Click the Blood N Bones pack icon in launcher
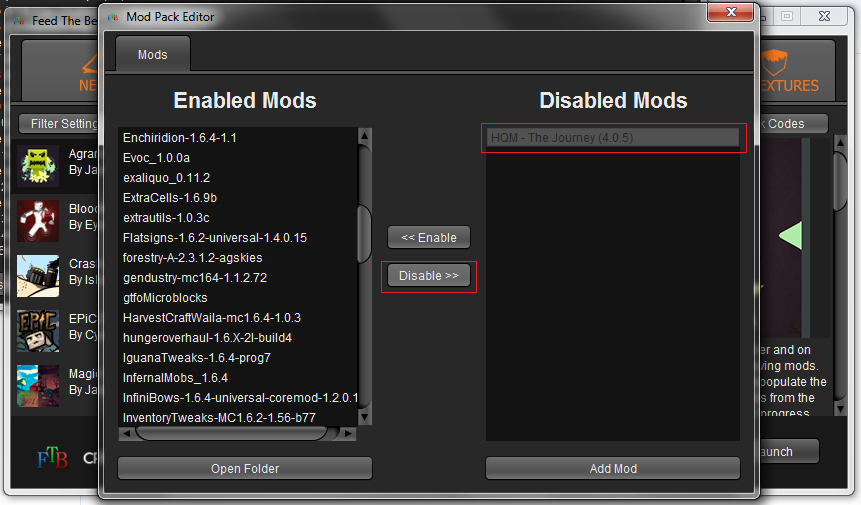The image size is (861, 505). click(37, 221)
